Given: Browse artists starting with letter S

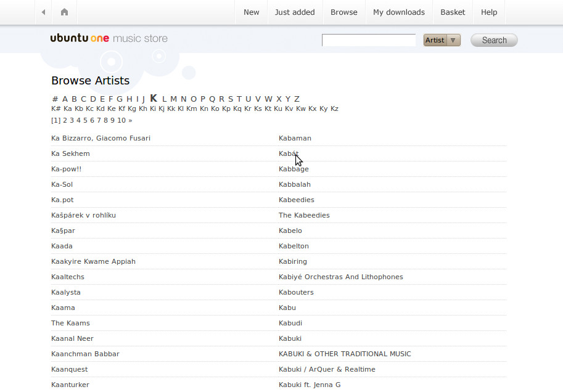Looking at the screenshot, I should (x=231, y=99).
